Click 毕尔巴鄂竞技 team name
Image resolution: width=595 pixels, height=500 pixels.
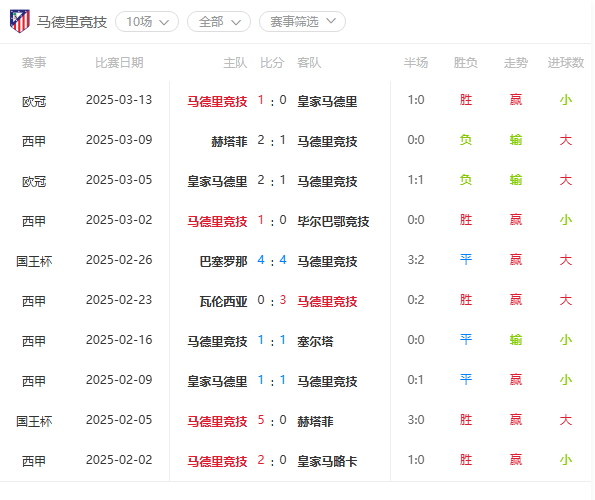pyautogui.click(x=333, y=221)
